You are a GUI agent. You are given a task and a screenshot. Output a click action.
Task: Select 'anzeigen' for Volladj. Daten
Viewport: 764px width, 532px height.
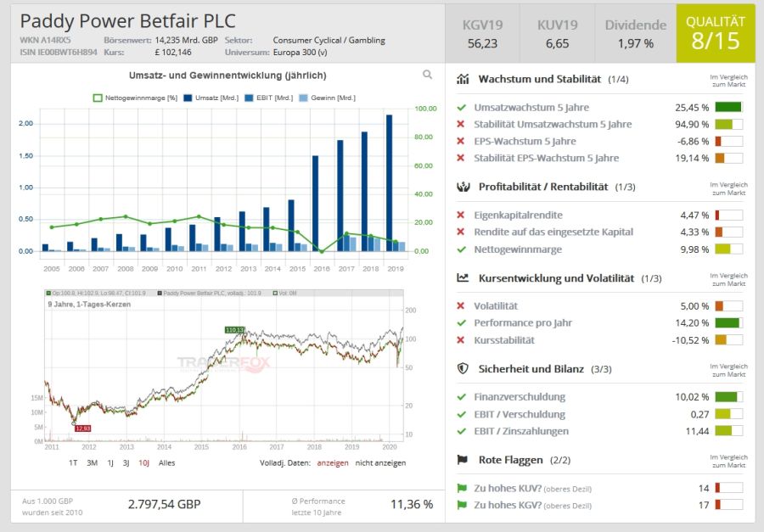point(333,462)
